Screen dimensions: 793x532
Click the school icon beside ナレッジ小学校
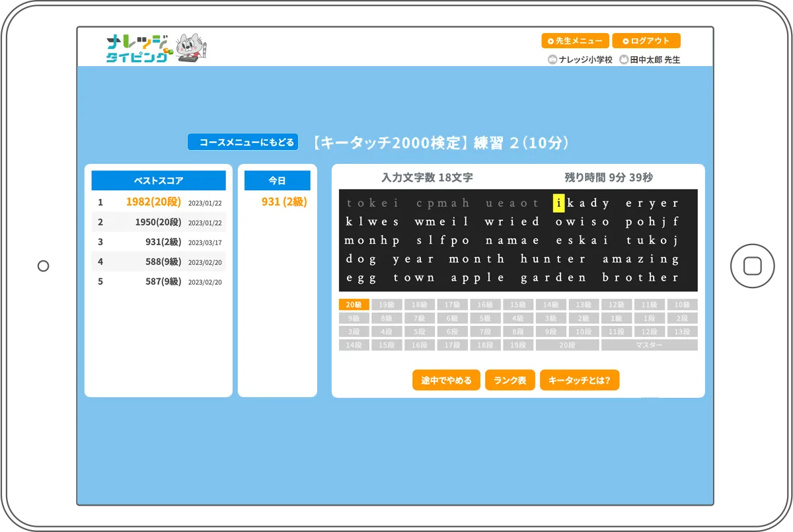tap(552, 59)
